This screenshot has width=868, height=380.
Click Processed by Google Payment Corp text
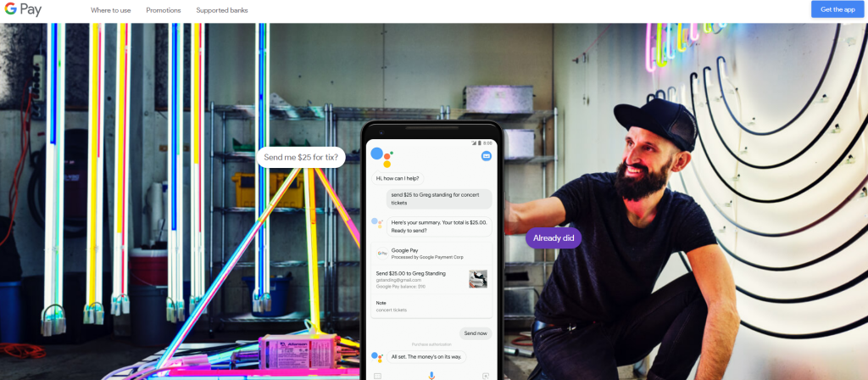(427, 257)
